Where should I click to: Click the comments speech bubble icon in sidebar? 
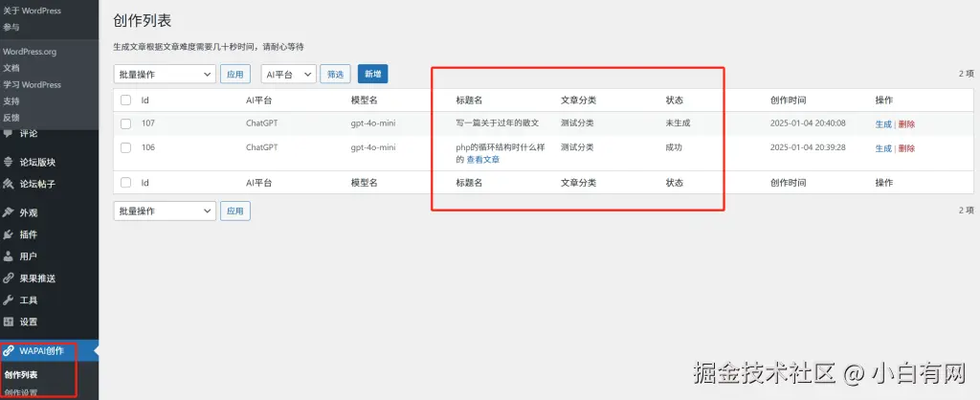click(x=8, y=132)
